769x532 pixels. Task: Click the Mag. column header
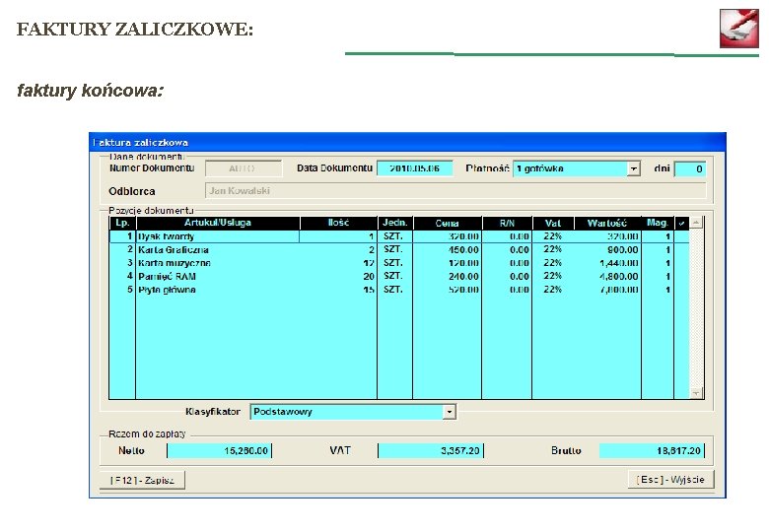click(658, 223)
